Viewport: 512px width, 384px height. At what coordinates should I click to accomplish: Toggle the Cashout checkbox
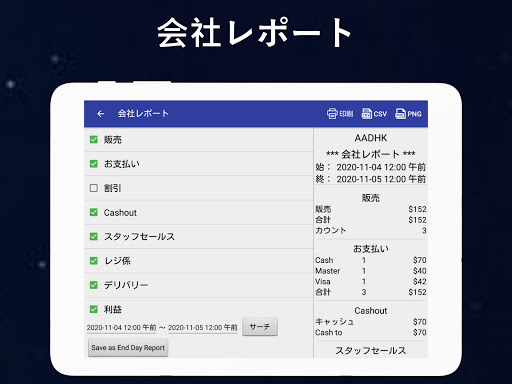(94, 212)
